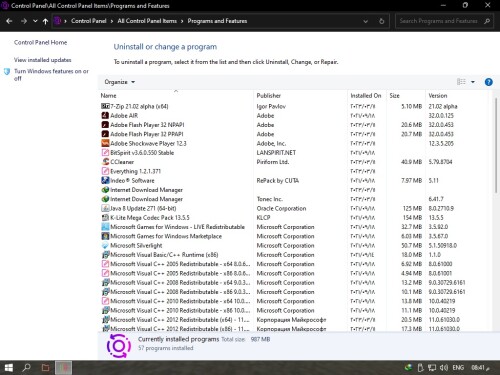Expand the chevron after Control Panel breadcrumb
The image size is (500, 375).
[112, 21]
